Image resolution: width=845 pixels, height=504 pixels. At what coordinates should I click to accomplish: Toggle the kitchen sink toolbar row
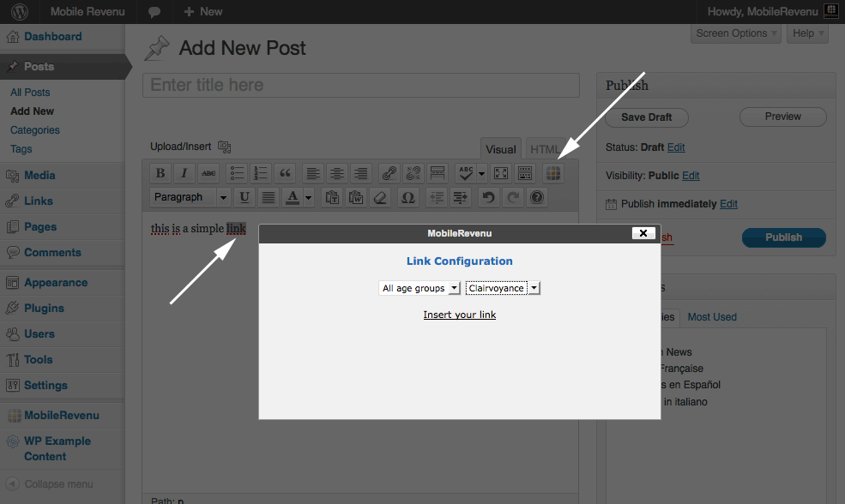pyautogui.click(x=525, y=173)
